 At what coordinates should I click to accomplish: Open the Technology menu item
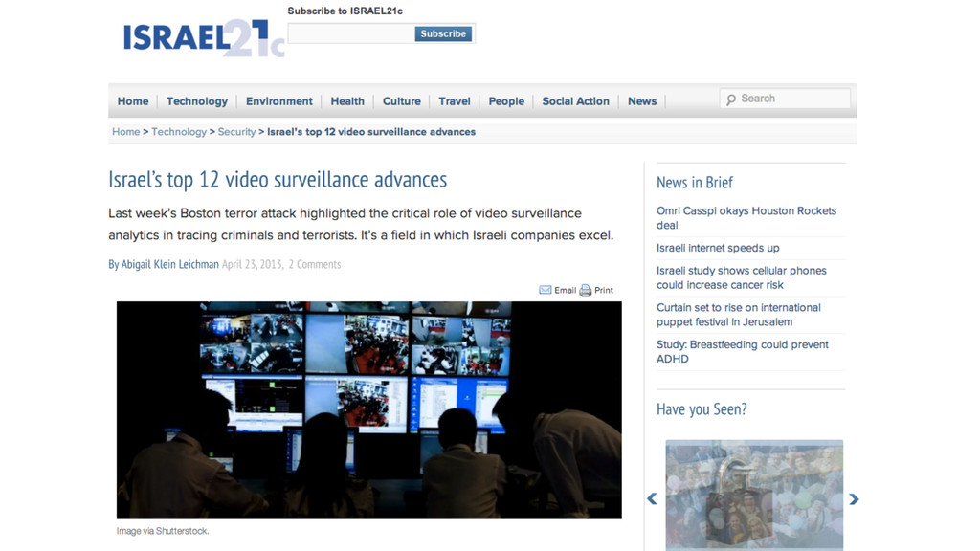tap(197, 101)
